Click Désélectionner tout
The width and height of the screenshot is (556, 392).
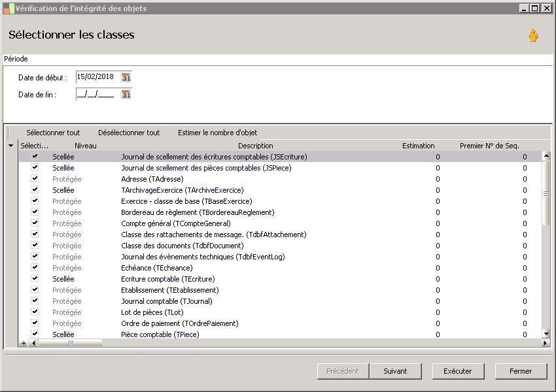tap(129, 133)
